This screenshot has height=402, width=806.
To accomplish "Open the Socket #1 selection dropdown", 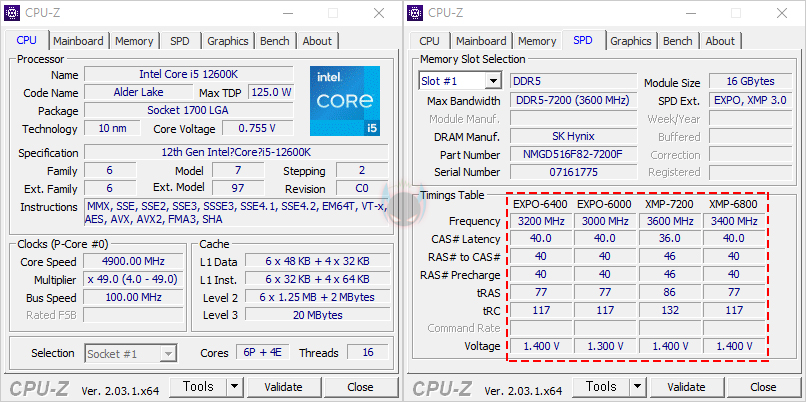I will pyautogui.click(x=168, y=354).
